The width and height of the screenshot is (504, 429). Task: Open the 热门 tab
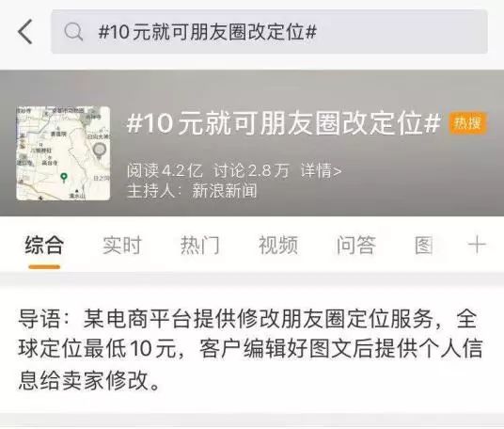(x=200, y=245)
